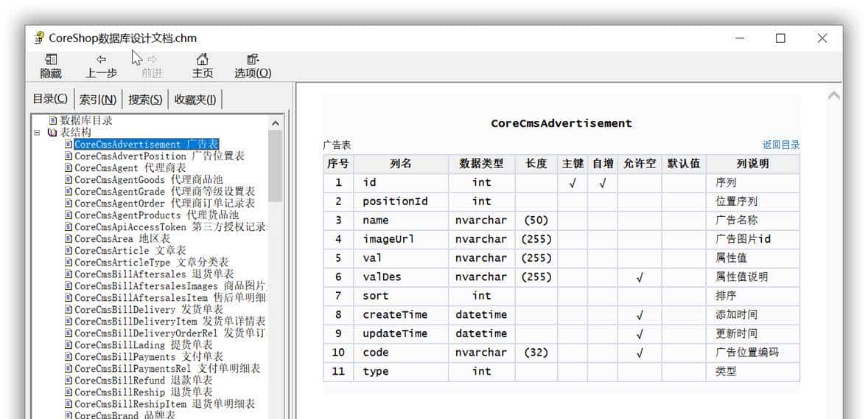Click page icon beside CoreCmsAgent 代理商表
Viewport: 868px width, 419px height.
69,168
